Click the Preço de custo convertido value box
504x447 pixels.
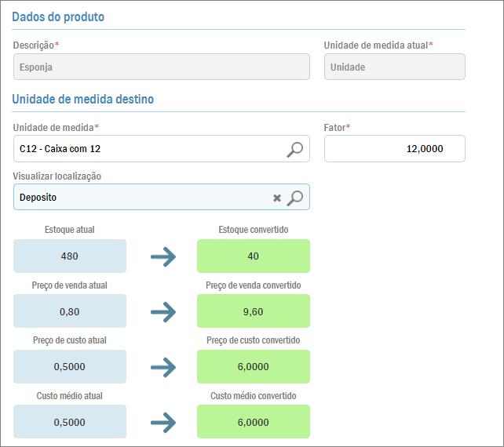[254, 366]
